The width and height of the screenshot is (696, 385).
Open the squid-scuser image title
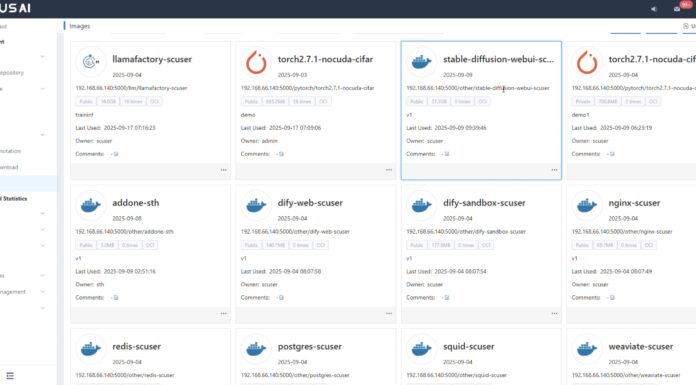[468, 346]
